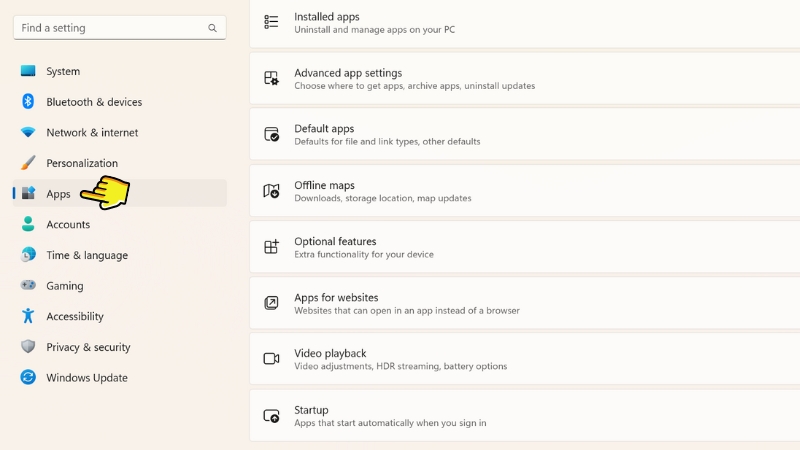Screen dimensions: 800x450
Task: Open the System settings category
Action: (63, 71)
